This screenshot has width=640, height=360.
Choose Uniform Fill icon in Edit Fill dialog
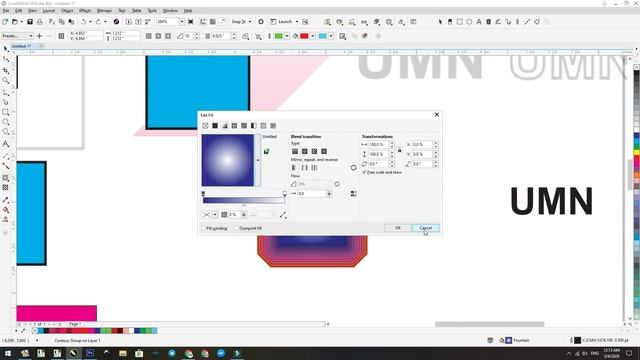[215, 126]
